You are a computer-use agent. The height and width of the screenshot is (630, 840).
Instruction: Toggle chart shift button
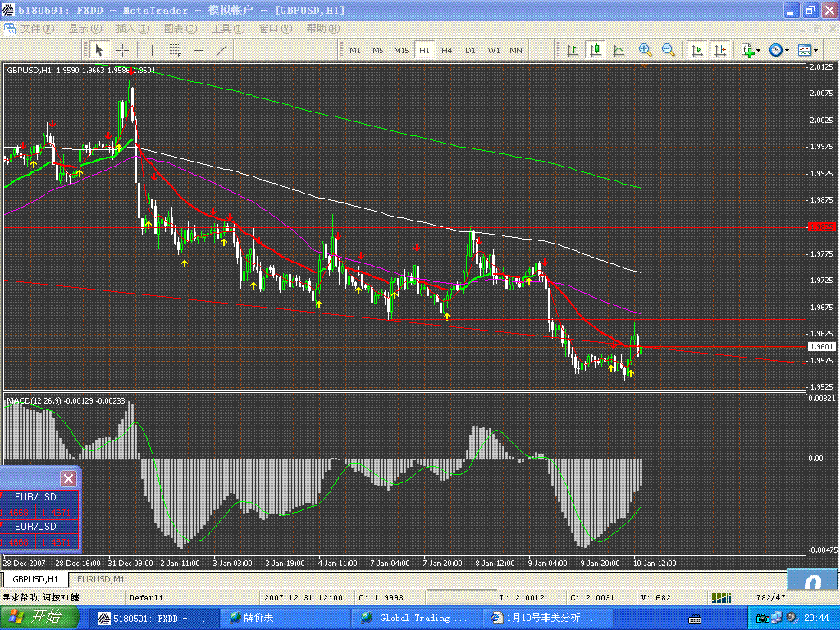coord(720,50)
